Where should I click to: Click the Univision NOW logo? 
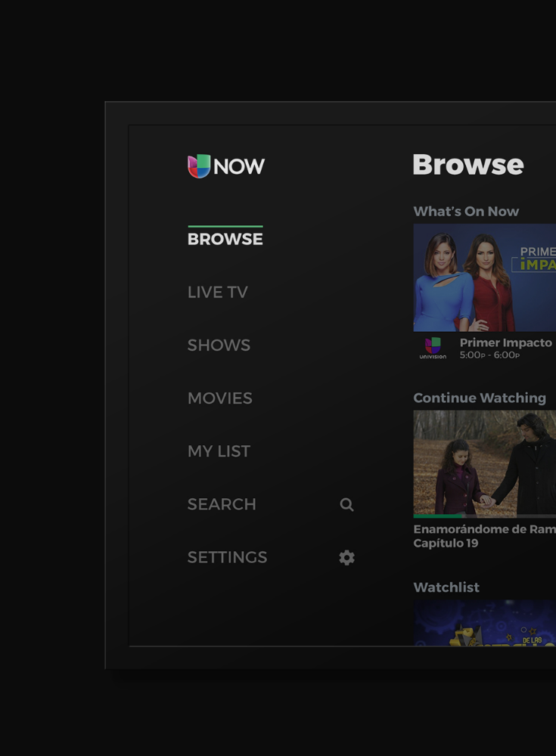pyautogui.click(x=225, y=166)
